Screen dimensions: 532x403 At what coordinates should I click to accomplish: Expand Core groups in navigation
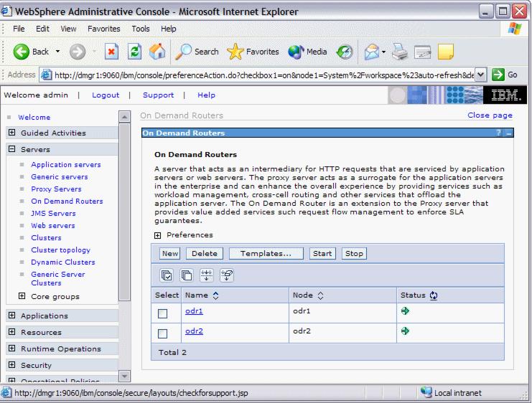22,296
